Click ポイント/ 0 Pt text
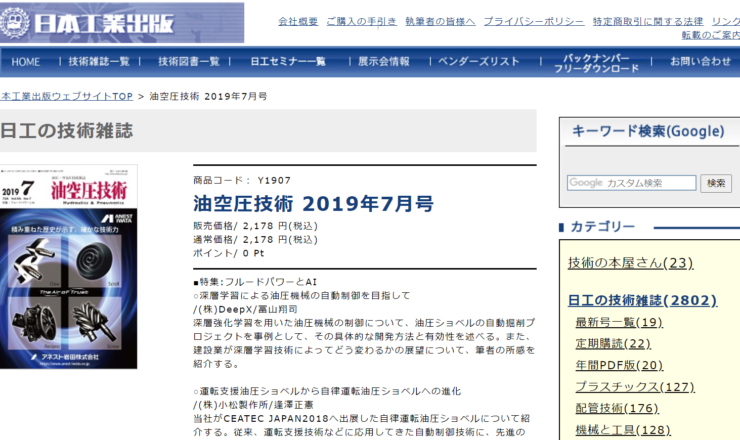Screen dimensions: 740x440 228,254
